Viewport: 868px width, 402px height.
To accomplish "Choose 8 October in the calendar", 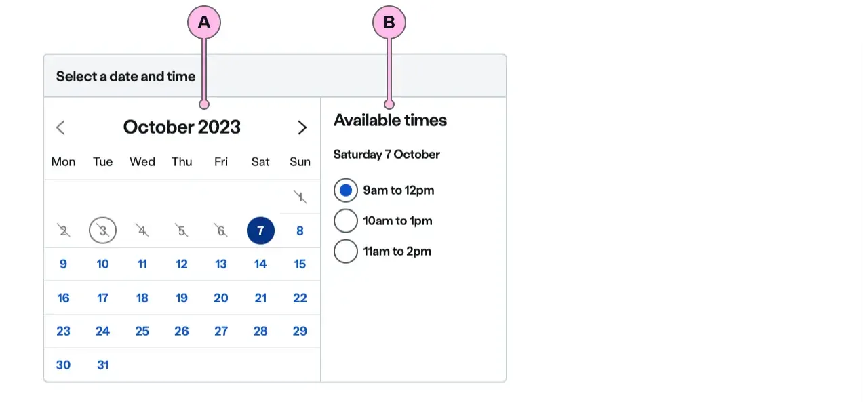I will click(x=300, y=230).
